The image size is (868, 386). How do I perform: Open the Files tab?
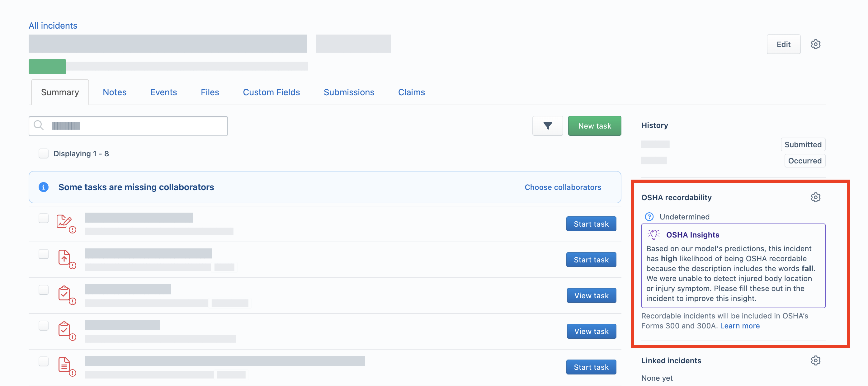[x=210, y=92]
